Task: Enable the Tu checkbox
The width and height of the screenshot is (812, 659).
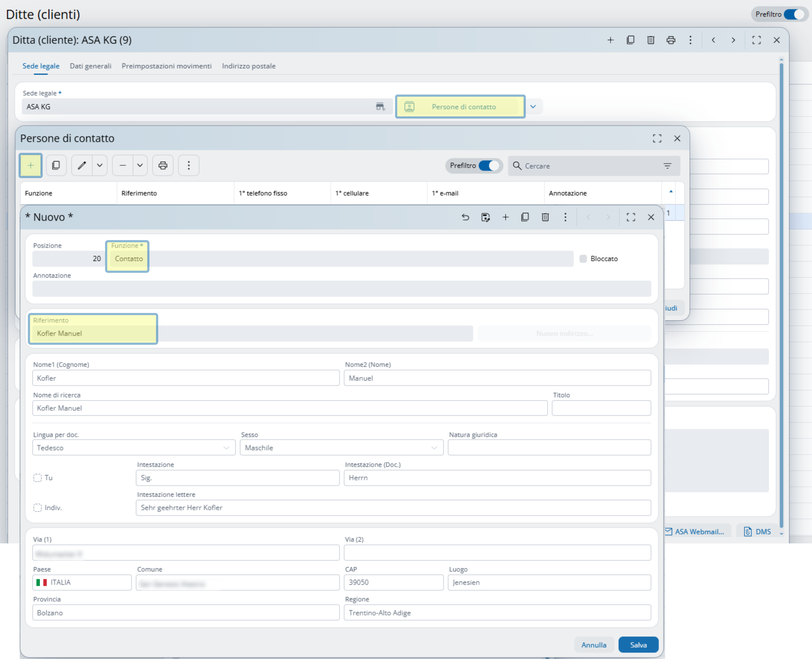Action: [x=38, y=478]
